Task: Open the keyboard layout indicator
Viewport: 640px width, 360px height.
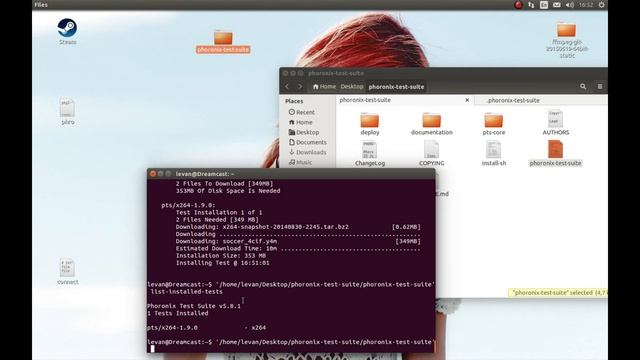Action: [544, 5]
